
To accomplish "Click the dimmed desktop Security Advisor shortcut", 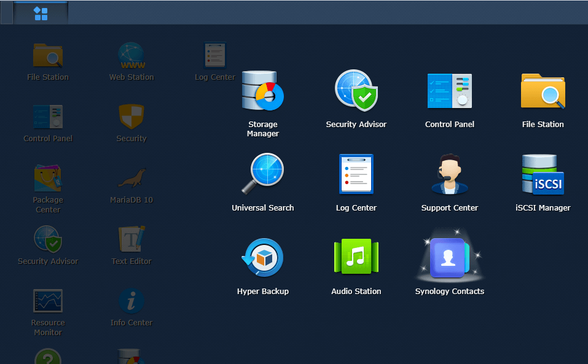I will click(x=48, y=239).
